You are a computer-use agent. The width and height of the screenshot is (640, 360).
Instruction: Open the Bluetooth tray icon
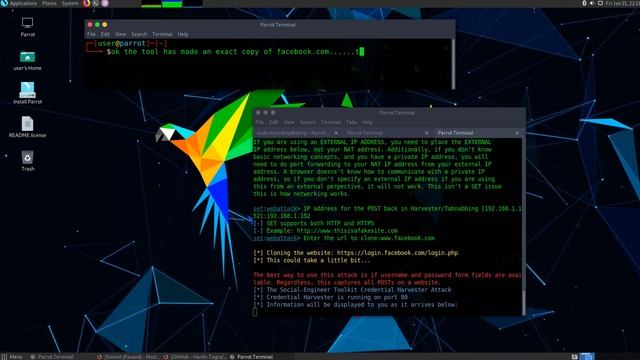584,3
